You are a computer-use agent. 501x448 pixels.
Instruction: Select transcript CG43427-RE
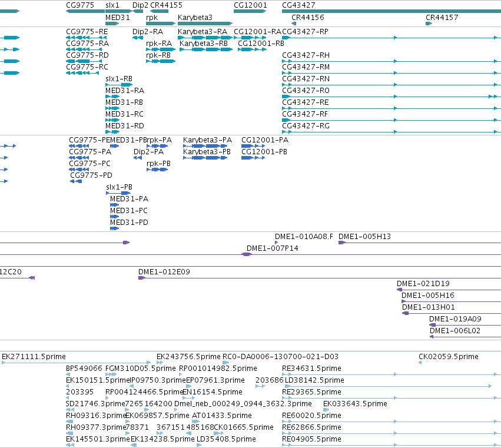tap(391, 108)
